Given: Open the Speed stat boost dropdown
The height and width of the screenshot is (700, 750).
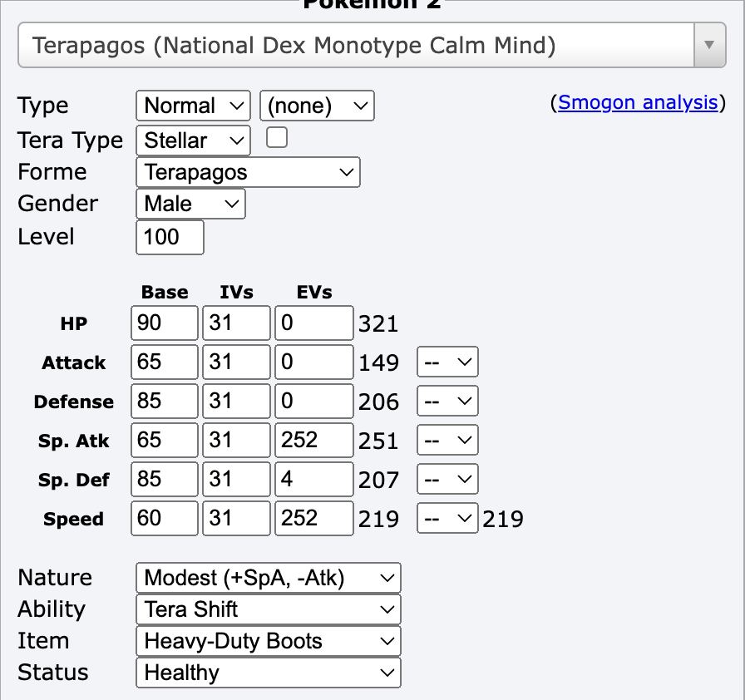Looking at the screenshot, I should [447, 518].
